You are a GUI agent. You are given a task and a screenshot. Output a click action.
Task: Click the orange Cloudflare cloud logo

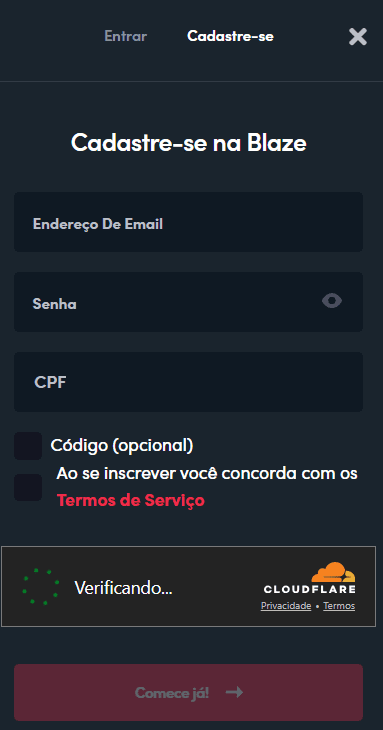pyautogui.click(x=333, y=572)
